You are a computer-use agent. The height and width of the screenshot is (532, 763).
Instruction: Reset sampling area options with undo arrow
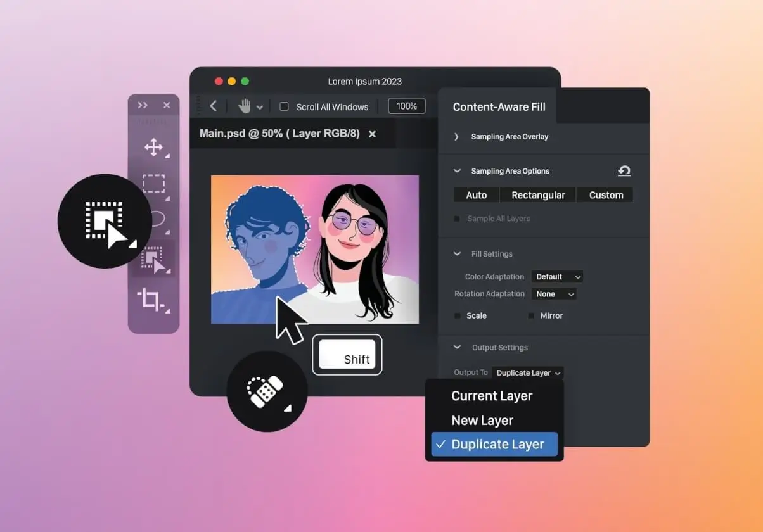pyautogui.click(x=624, y=171)
